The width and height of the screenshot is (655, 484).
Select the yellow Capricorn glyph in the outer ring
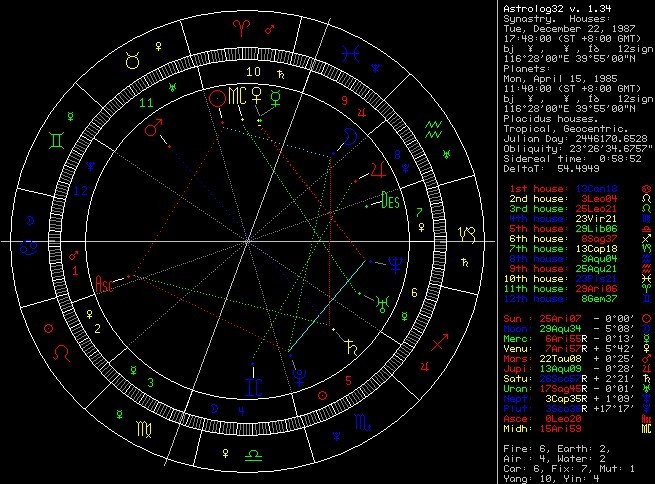(x=467, y=235)
